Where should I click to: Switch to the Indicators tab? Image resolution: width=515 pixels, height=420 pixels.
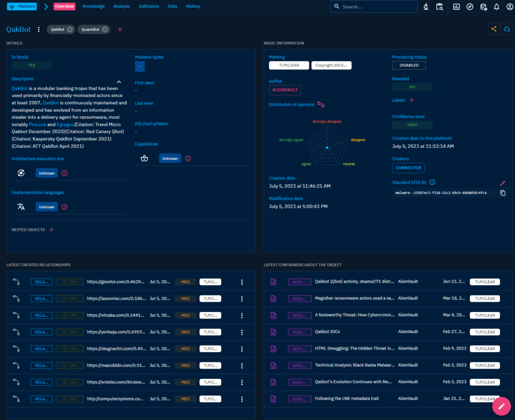(148, 7)
